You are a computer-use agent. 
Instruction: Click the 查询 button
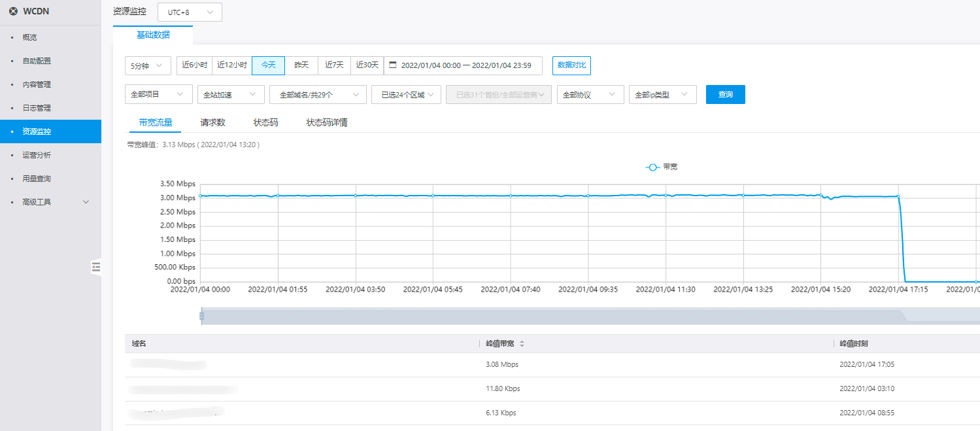click(725, 95)
